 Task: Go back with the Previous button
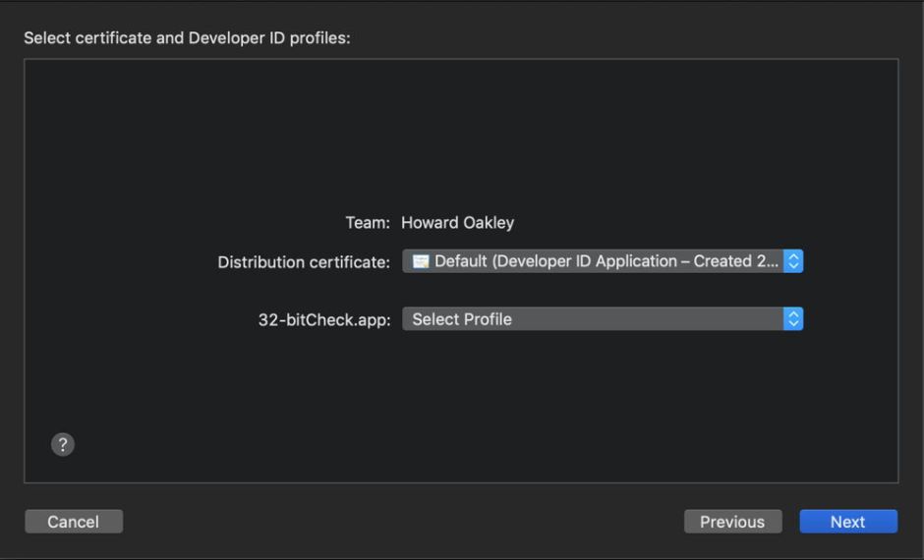732,522
